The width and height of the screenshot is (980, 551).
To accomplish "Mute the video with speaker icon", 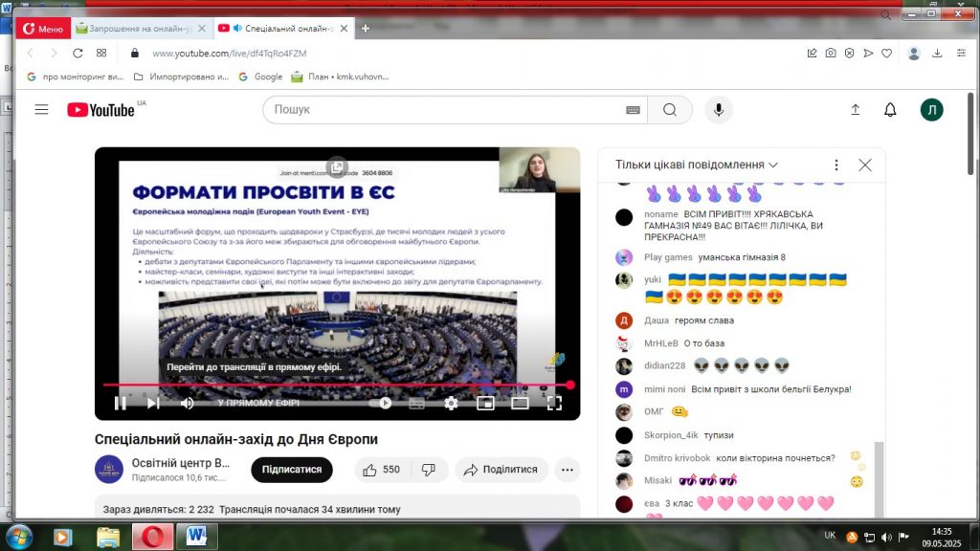I will click(188, 403).
